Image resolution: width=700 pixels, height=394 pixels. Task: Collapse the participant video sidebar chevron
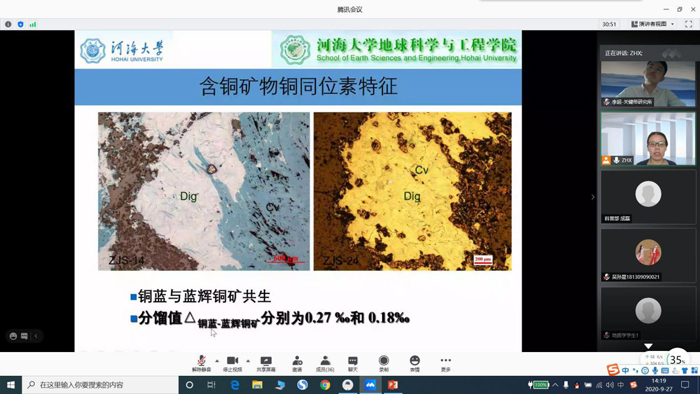click(x=593, y=197)
